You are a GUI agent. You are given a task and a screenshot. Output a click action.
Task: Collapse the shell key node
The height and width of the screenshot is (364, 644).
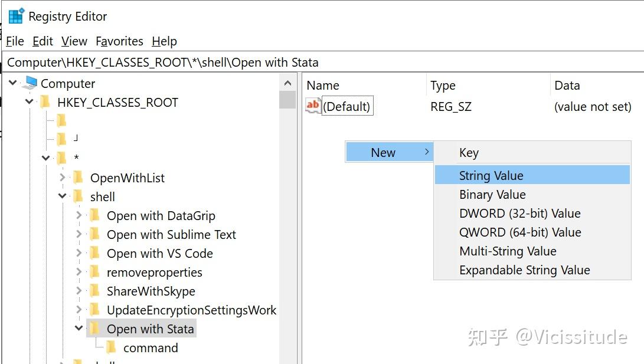63,197
